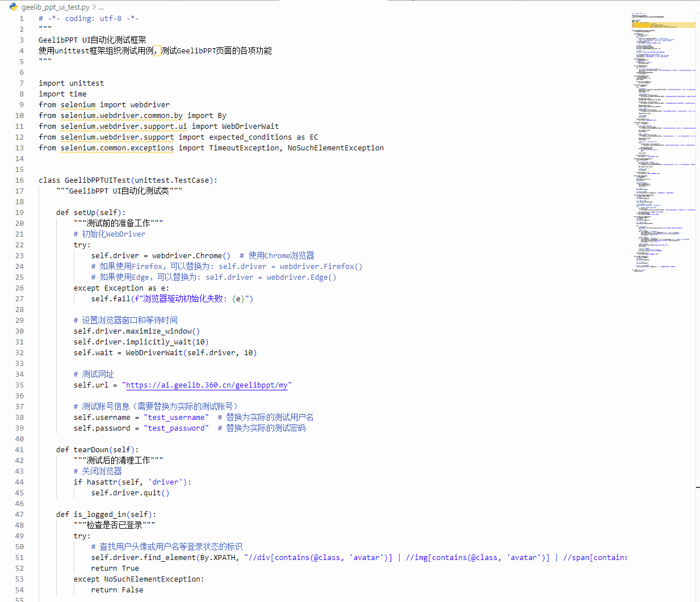This screenshot has height=602, width=700.
Task: Click the Python file icon in breadcrumb
Action: tap(13, 7)
